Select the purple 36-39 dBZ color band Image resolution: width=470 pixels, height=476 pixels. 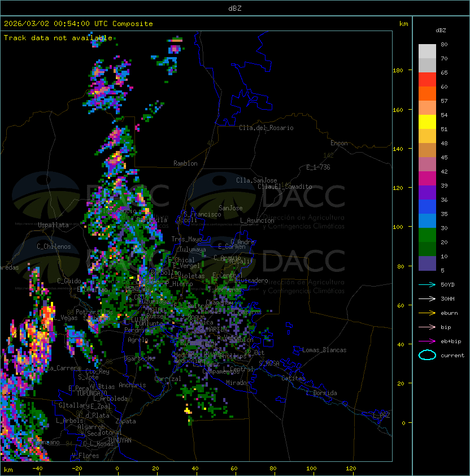pyautogui.click(x=427, y=192)
